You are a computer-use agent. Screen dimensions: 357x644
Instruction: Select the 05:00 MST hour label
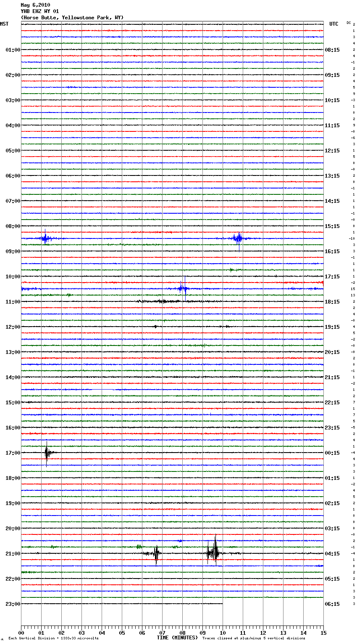(13, 151)
